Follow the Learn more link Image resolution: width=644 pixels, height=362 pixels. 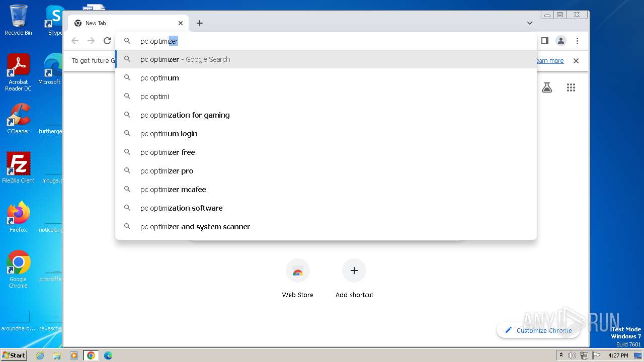click(x=550, y=61)
